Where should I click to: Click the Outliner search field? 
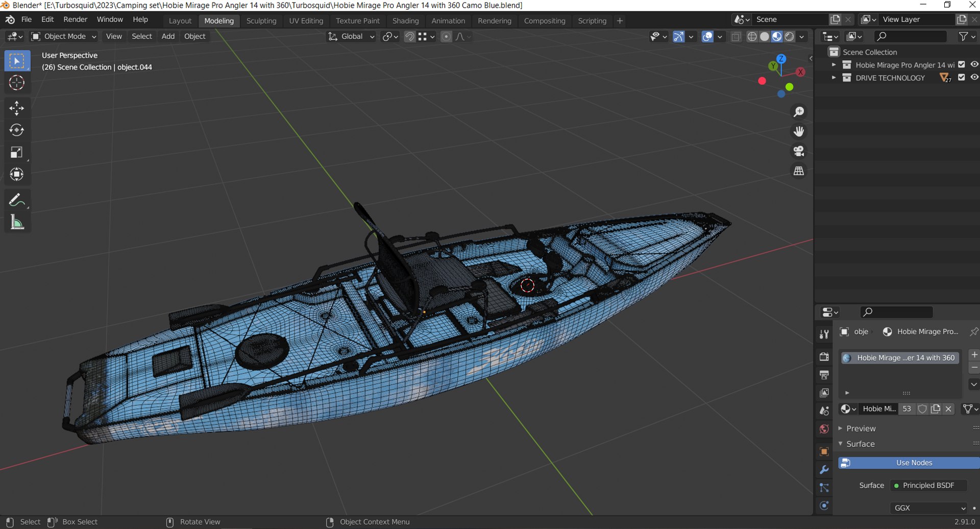[911, 37]
